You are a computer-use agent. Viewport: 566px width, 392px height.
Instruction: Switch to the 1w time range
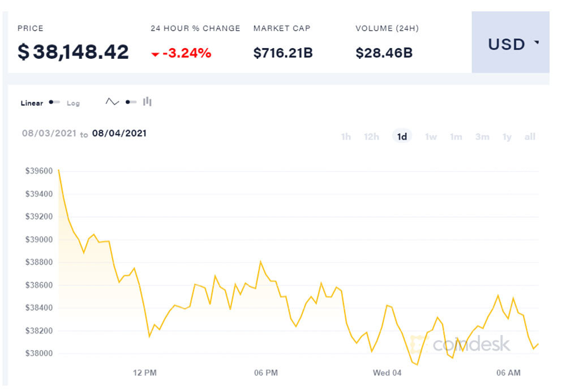[x=431, y=137]
